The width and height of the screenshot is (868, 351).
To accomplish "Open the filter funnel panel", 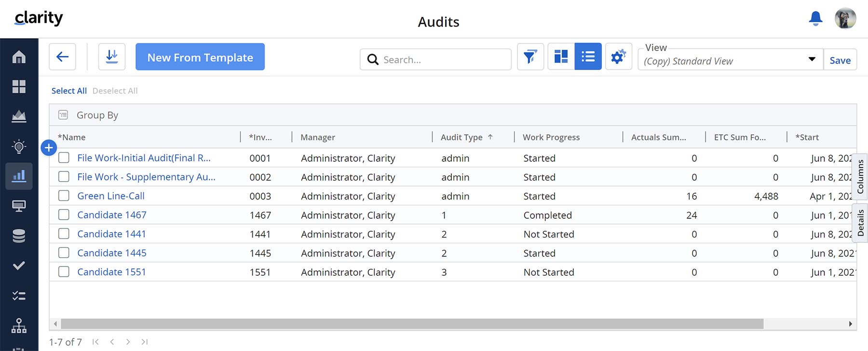I will tap(530, 56).
